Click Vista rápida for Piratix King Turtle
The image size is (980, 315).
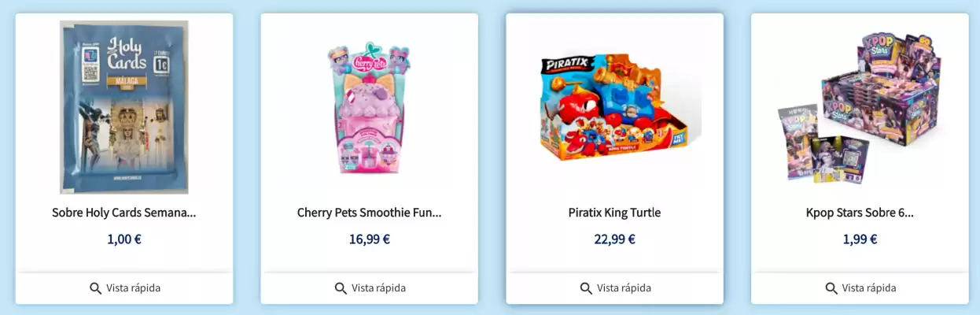pyautogui.click(x=615, y=288)
